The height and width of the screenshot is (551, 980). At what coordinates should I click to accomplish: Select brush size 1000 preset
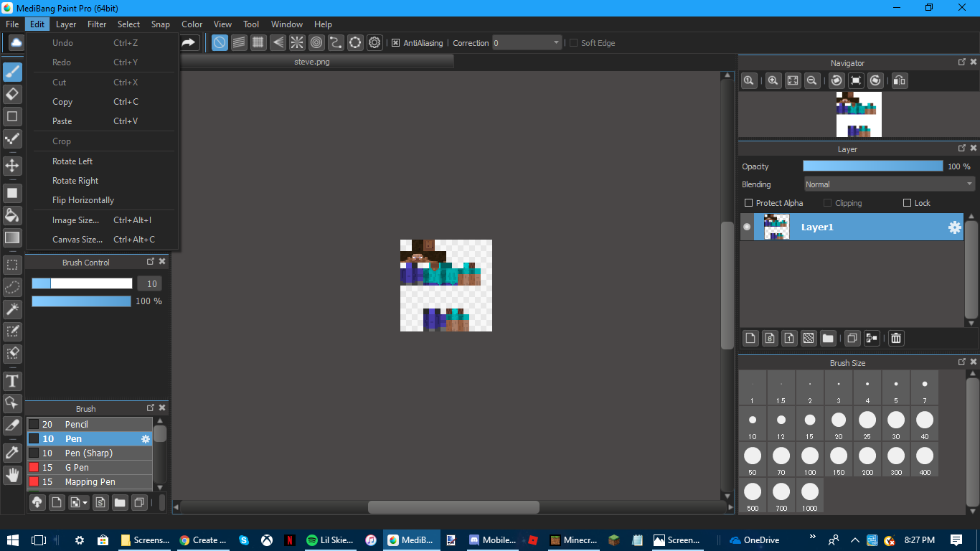tap(810, 496)
